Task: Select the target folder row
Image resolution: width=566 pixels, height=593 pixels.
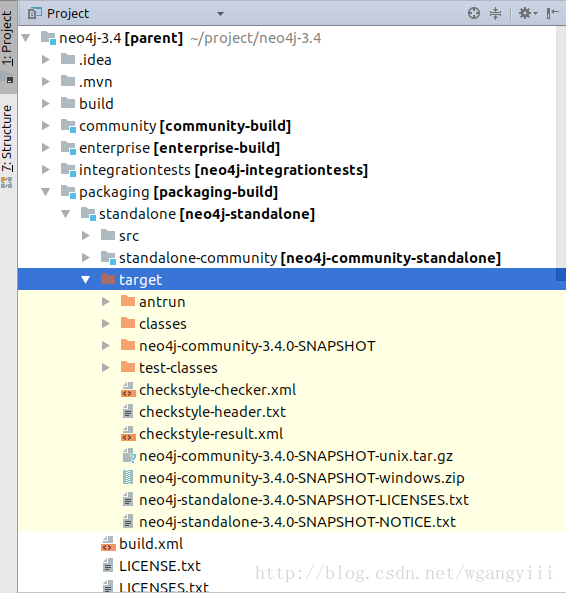Action: click(292, 279)
